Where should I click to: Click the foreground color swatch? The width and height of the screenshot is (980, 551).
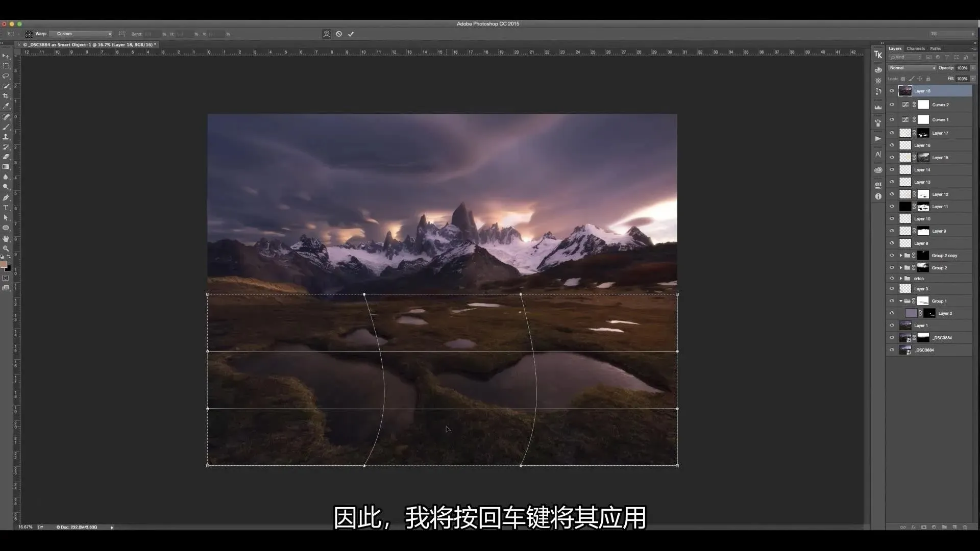(4, 264)
